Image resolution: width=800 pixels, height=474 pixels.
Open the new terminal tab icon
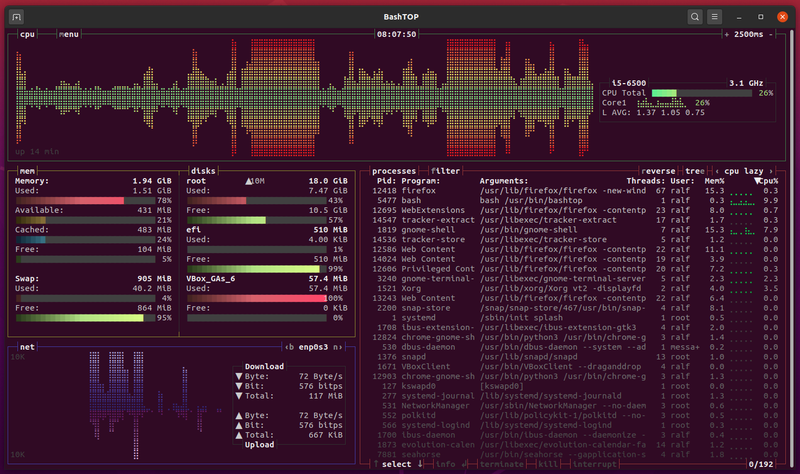16,17
